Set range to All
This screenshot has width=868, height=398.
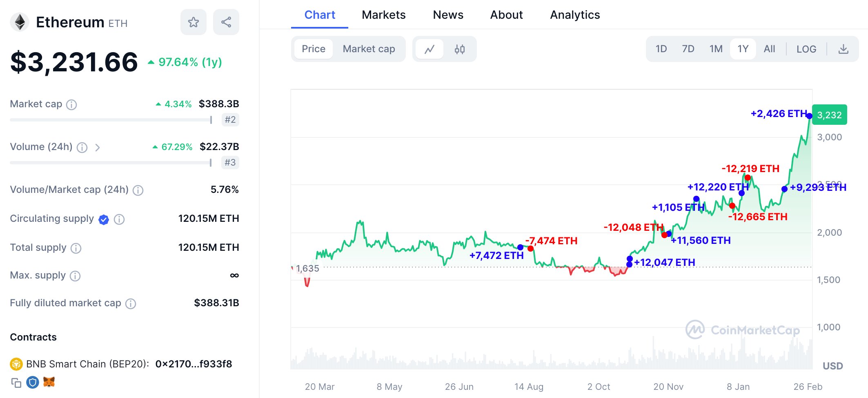(769, 49)
